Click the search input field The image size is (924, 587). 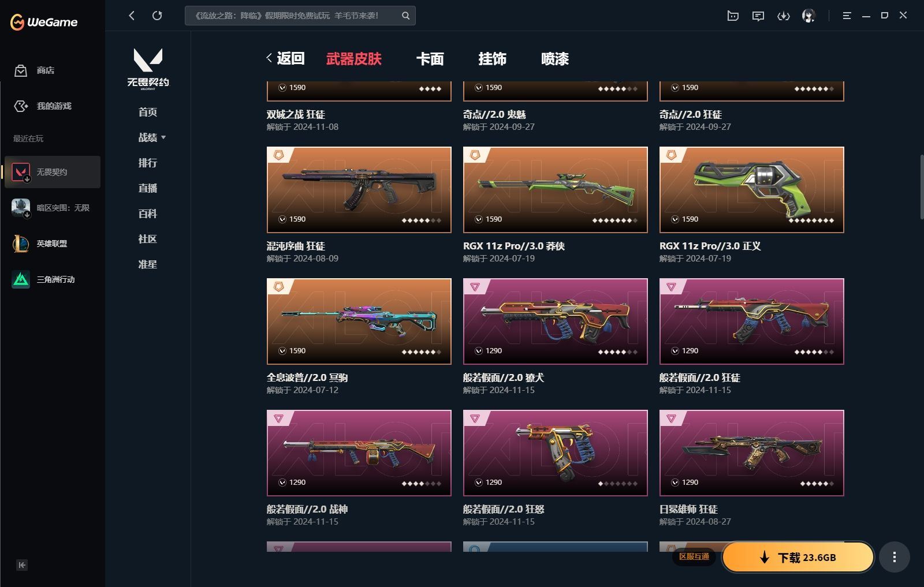pos(293,16)
